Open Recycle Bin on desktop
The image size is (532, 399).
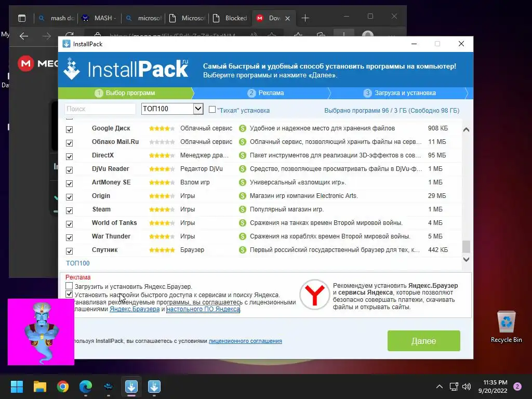[506, 327]
